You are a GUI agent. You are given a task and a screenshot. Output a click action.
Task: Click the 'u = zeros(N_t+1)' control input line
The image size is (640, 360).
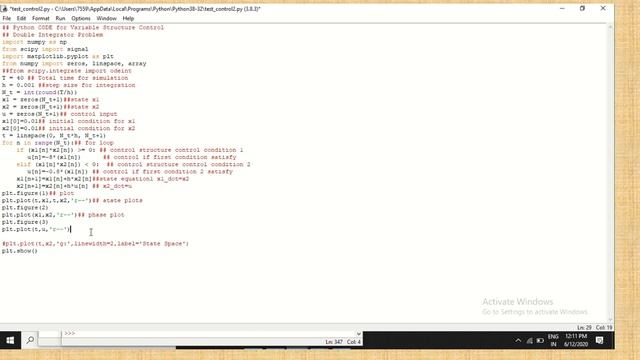click(60, 114)
